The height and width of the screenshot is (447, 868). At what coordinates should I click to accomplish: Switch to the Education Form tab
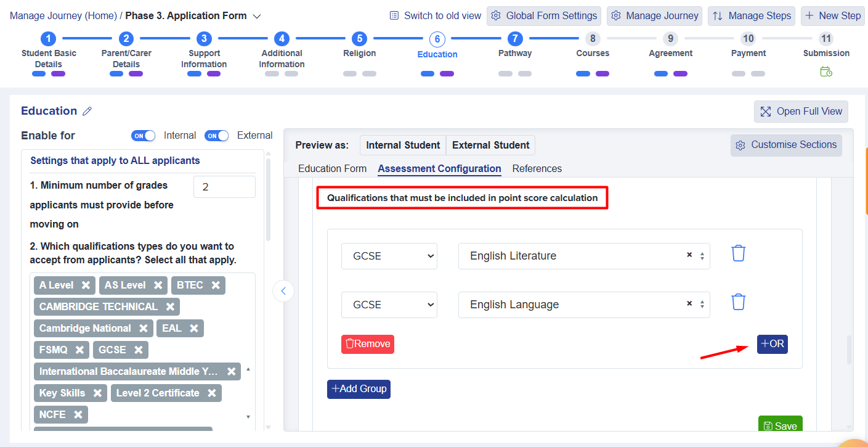(x=332, y=169)
